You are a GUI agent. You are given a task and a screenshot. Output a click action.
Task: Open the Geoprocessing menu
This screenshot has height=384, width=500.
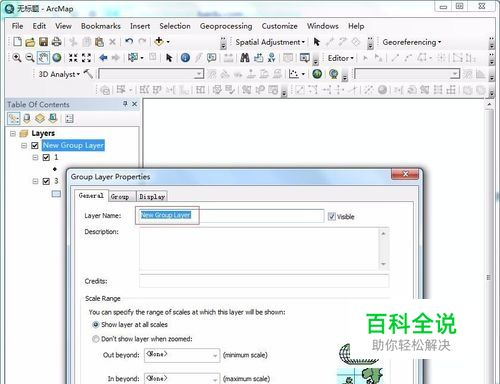tap(226, 26)
